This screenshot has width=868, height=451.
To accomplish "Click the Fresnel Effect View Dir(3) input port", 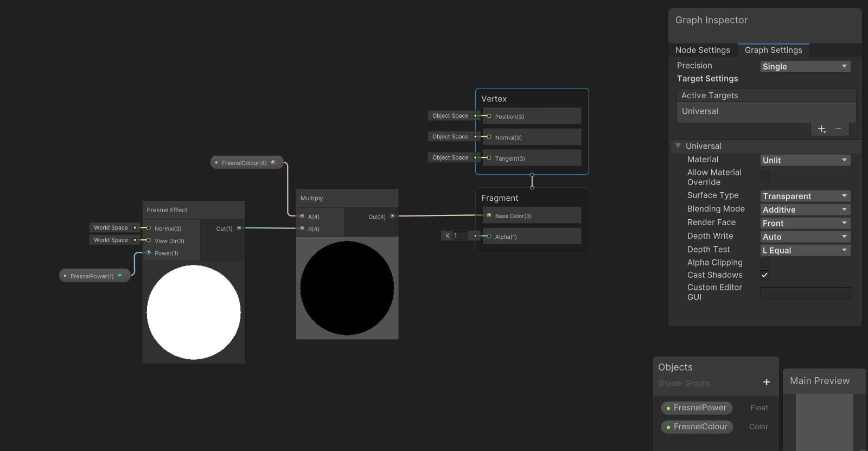I will [x=149, y=240].
